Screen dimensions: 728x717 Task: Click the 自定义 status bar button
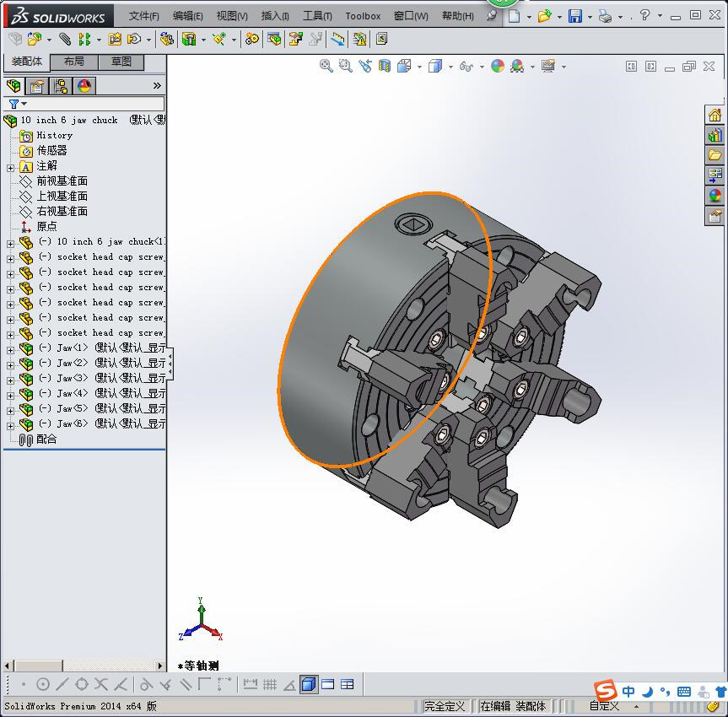[604, 706]
